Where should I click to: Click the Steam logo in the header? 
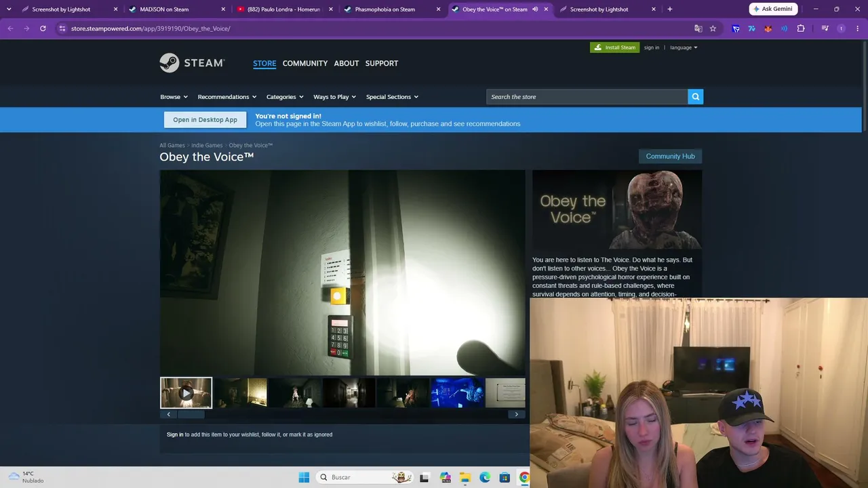pyautogui.click(x=192, y=63)
